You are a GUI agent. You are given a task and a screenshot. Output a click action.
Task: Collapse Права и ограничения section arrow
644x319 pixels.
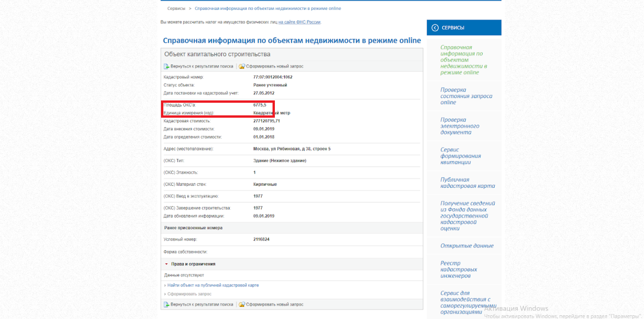click(166, 264)
